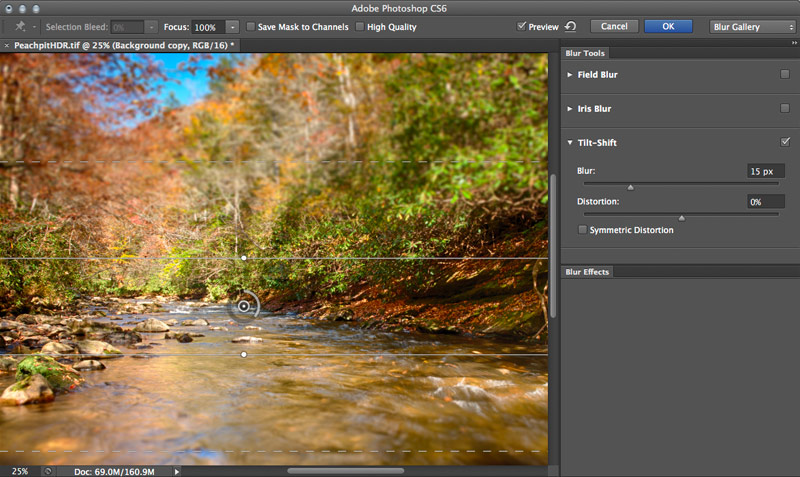This screenshot has height=477, width=800.
Task: Open the Focus percentage dropdown arrow
Action: point(232,26)
